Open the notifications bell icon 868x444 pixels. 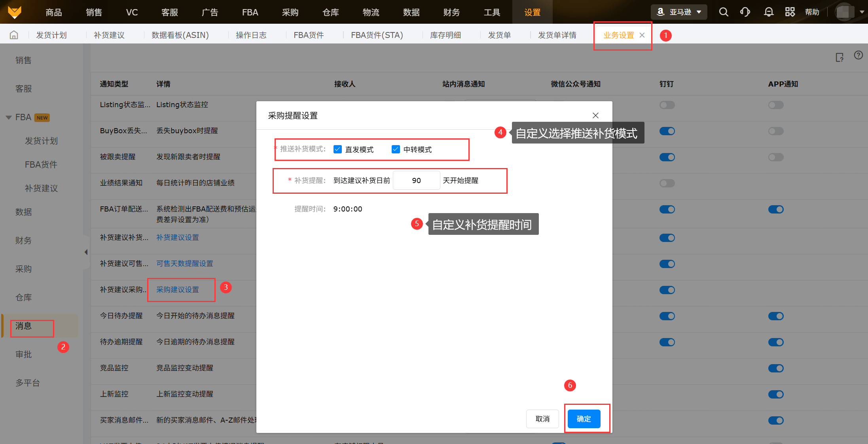click(768, 12)
